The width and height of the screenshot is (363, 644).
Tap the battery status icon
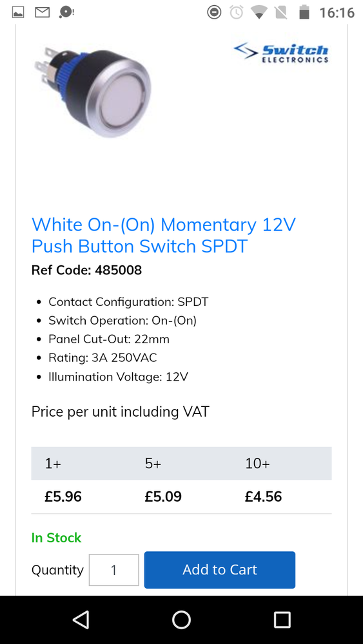coord(304,12)
